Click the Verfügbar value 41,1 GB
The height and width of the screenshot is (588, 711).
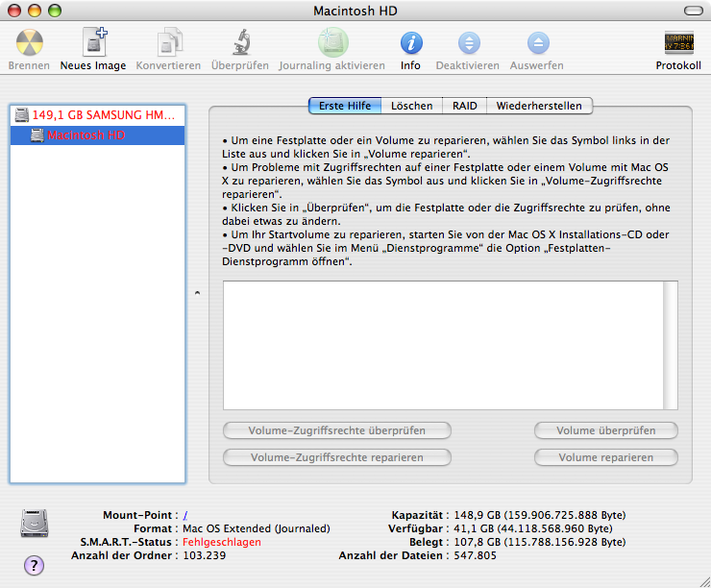533,528
